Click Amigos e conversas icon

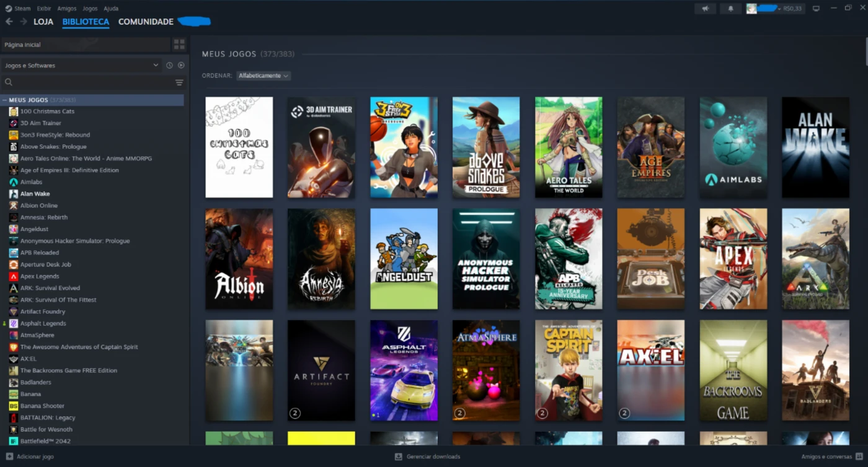(858, 456)
